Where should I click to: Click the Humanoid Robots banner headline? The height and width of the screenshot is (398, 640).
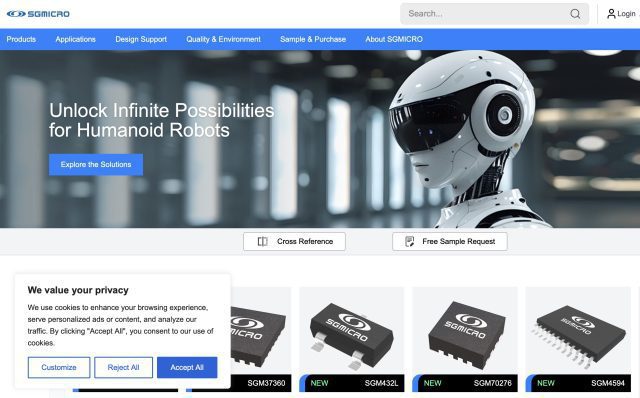click(162, 120)
